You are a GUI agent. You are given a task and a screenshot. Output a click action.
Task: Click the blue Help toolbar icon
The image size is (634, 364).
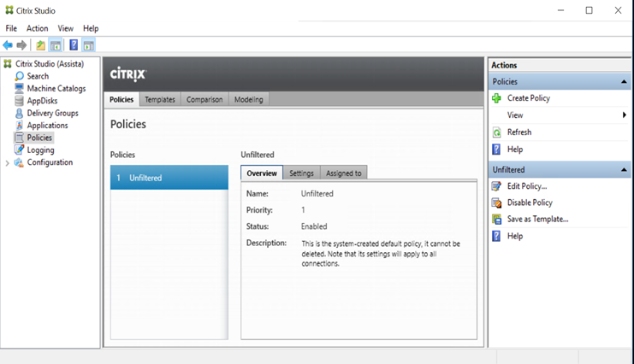(x=74, y=44)
